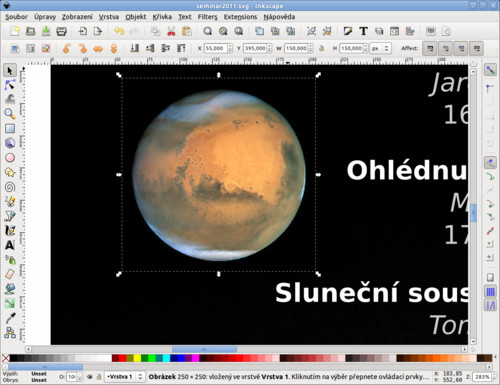
Task: Open the Úpravy menu
Action: tap(45, 17)
